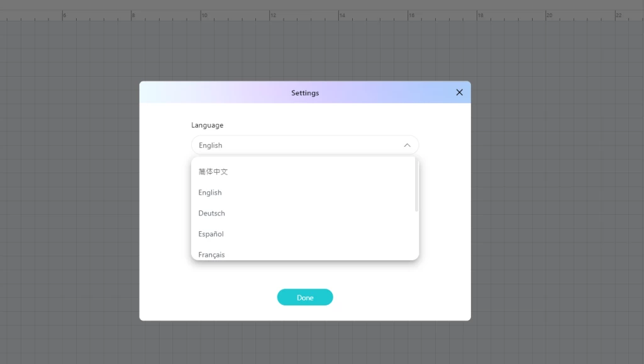The height and width of the screenshot is (364, 644).
Task: Confirm settings with the Done button
Action: pos(305,297)
